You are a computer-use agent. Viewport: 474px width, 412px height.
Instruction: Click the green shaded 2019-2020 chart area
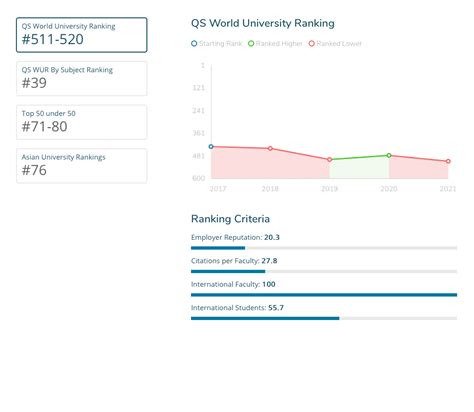[359, 168]
